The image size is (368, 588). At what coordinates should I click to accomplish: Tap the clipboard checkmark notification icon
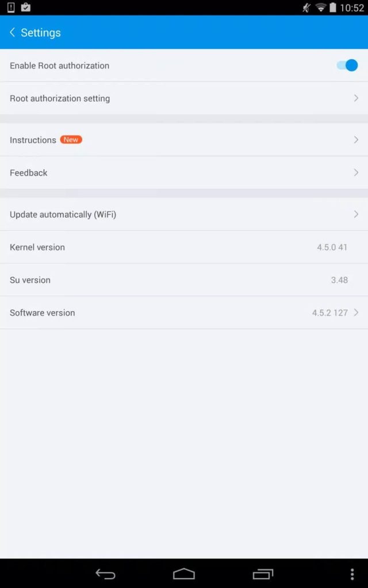coord(25,7)
